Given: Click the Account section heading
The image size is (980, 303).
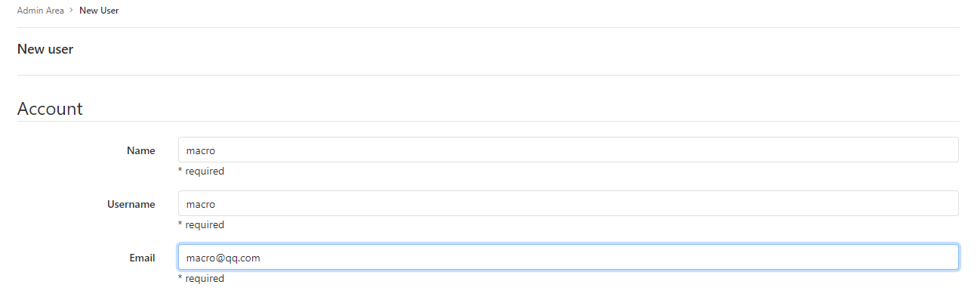Looking at the screenshot, I should point(50,109).
